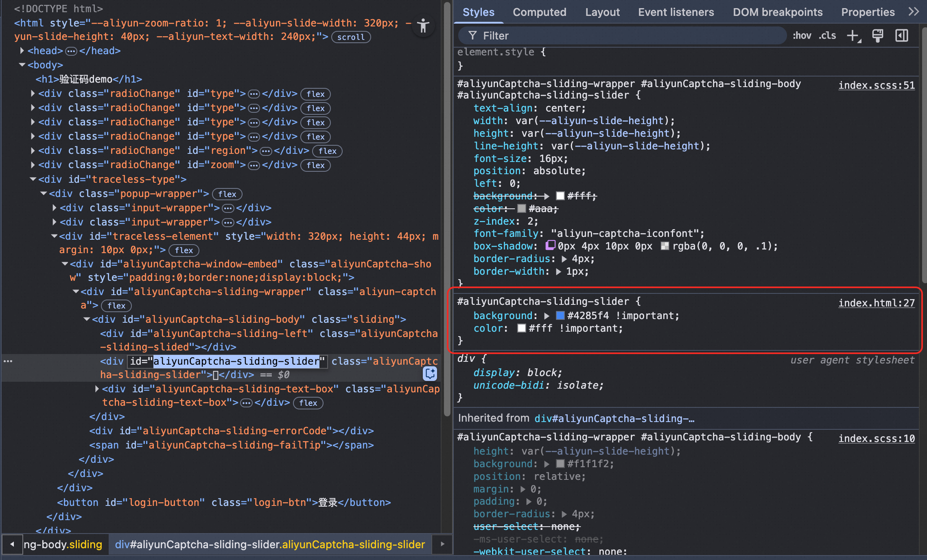
Task: Click the AI assistance icon beside selected element
Action: click(430, 373)
